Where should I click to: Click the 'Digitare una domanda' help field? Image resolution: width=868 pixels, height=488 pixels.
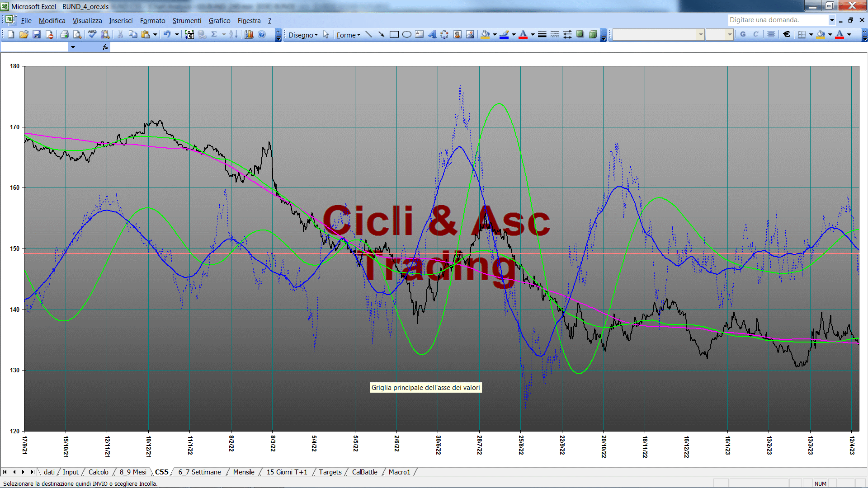click(778, 20)
